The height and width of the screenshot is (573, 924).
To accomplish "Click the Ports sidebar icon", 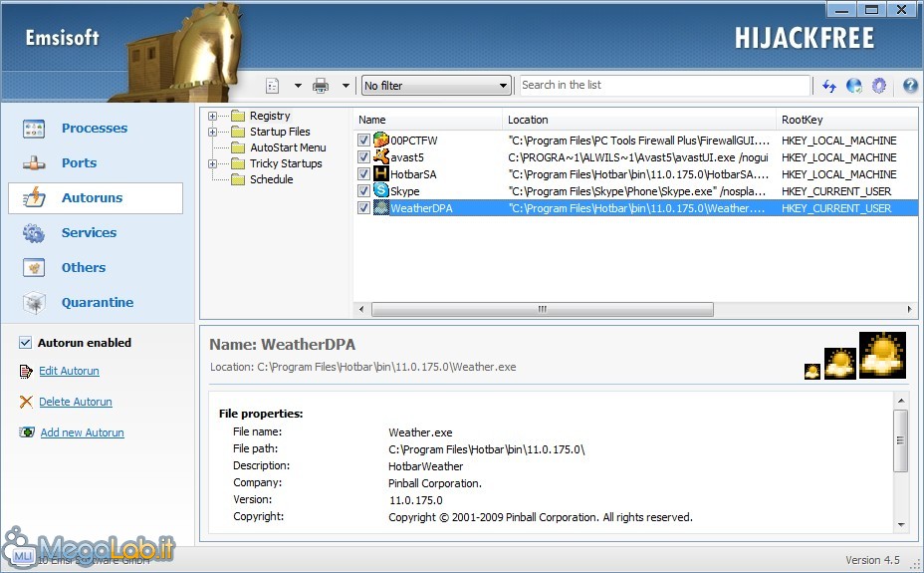I will click(34, 163).
